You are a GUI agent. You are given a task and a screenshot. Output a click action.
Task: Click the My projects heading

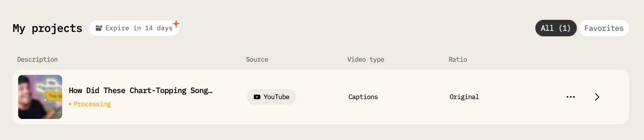point(47,28)
